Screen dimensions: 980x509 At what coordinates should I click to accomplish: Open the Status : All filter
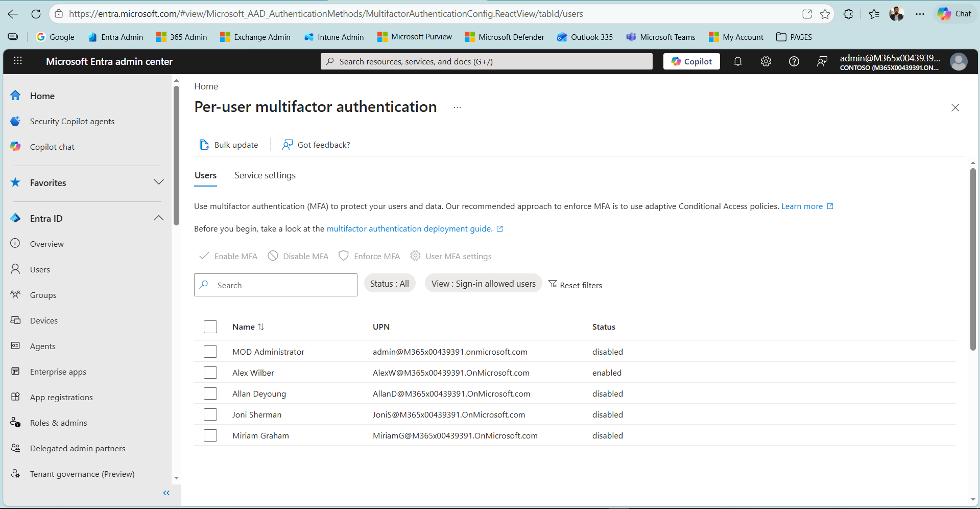[390, 284]
